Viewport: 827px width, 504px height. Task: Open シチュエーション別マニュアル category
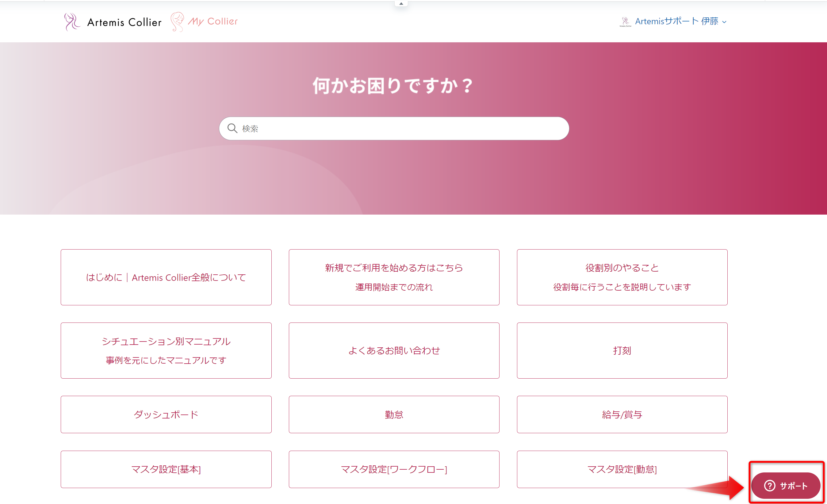(166, 350)
